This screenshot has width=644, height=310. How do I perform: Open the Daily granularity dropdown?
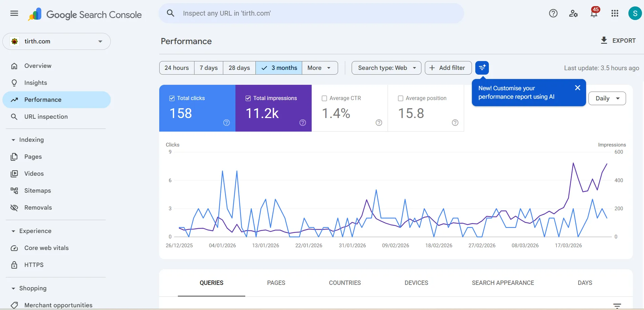point(607,98)
